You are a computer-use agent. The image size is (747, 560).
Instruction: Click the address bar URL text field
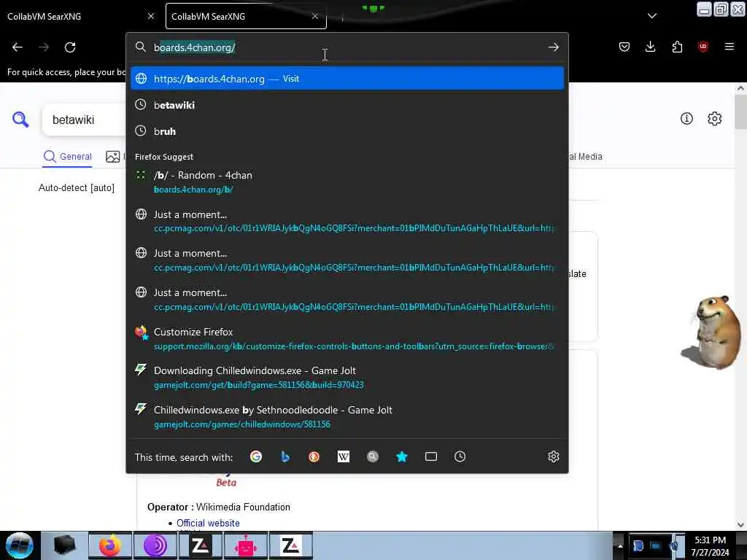click(348, 47)
